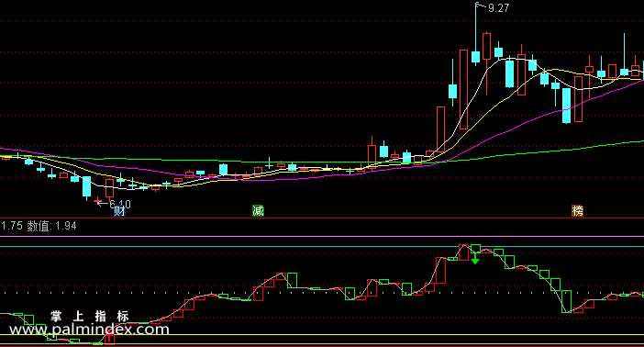The height and width of the screenshot is (347, 644).
Task: Click the green down arrow signal
Action: pos(475,259)
